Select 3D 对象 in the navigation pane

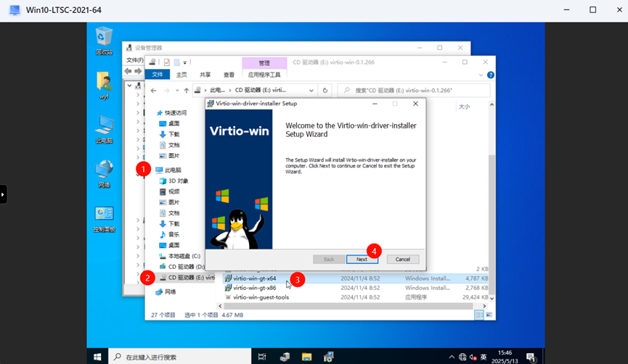174,181
